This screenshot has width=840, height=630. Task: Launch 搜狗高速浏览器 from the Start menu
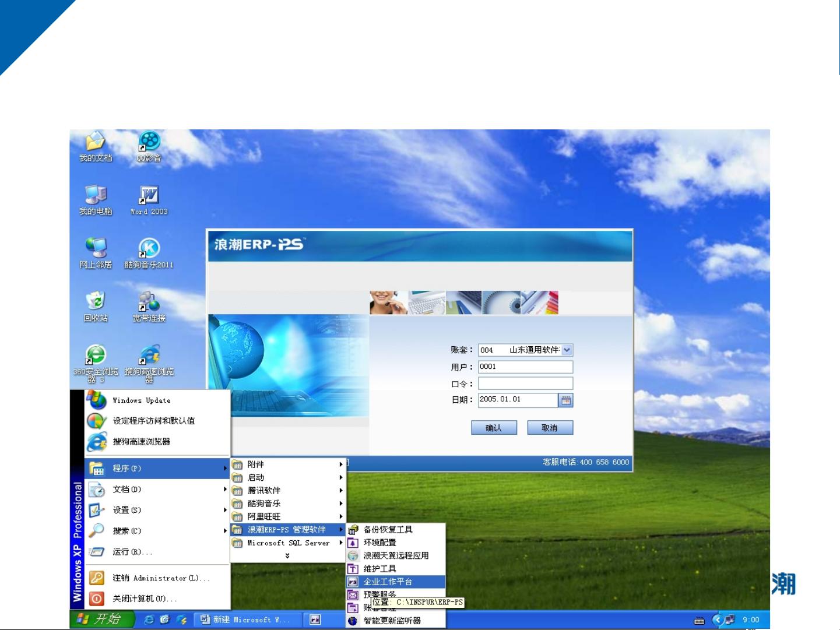[x=157, y=442]
